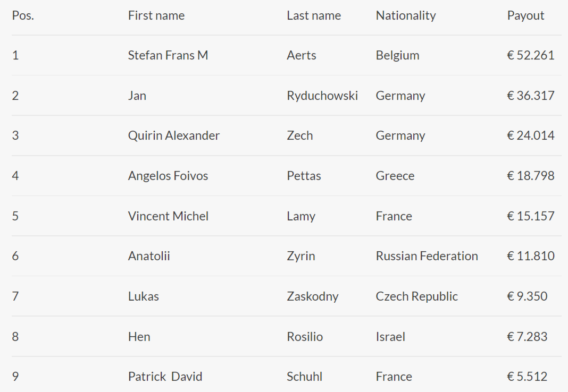Select first name Vincent Michel
The width and height of the screenshot is (568, 392).
168,216
